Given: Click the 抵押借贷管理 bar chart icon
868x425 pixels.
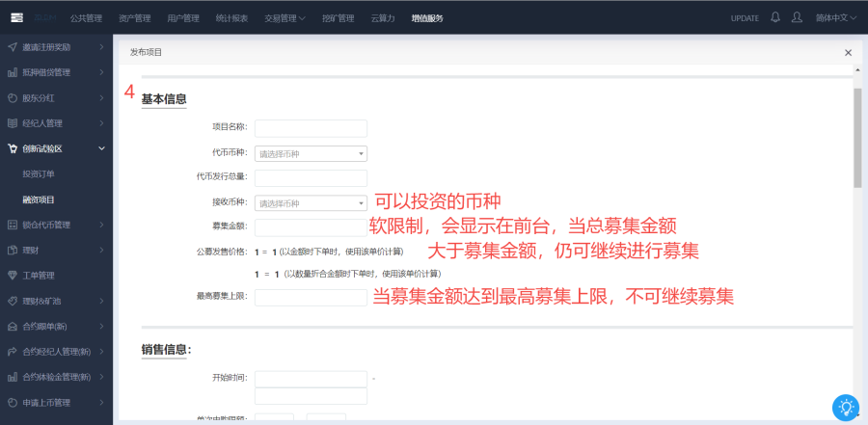Looking at the screenshot, I should coord(13,72).
